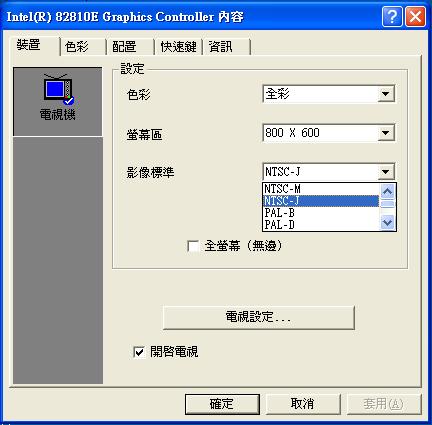Choose NTSC-M from the list

click(x=321, y=189)
